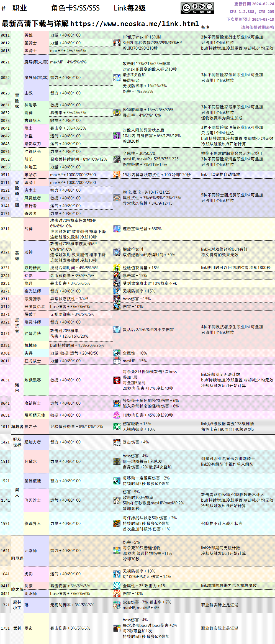
Task: Click the 圣晶使徒 link icon beside 每移动一定距离伤害
Action: (117, 481)
